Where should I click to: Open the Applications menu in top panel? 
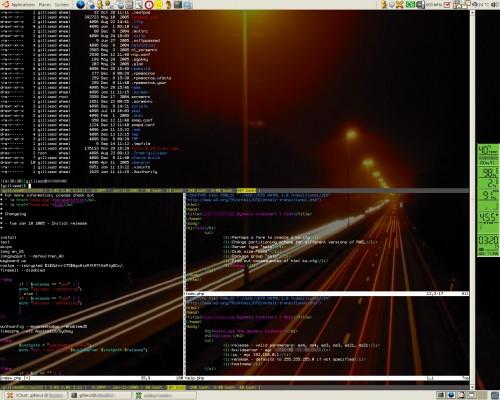pos(22,5)
